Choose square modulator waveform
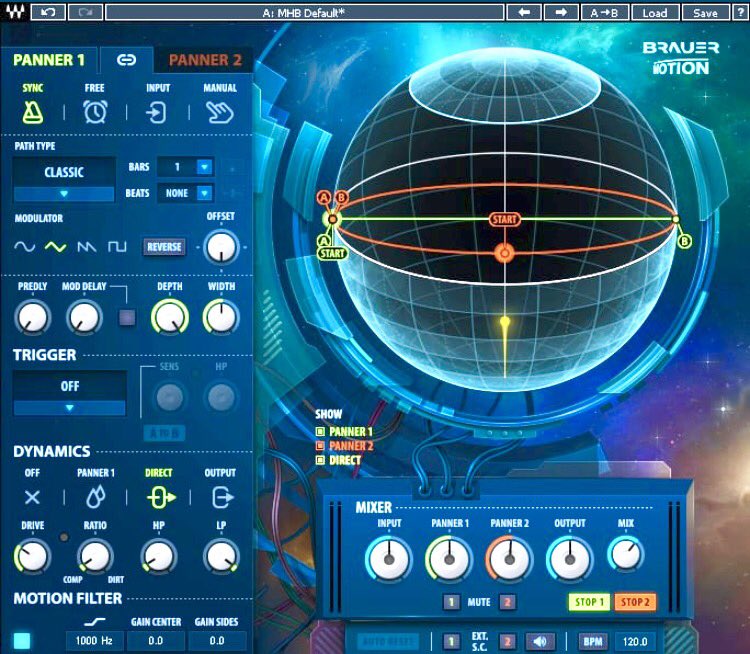 point(117,247)
